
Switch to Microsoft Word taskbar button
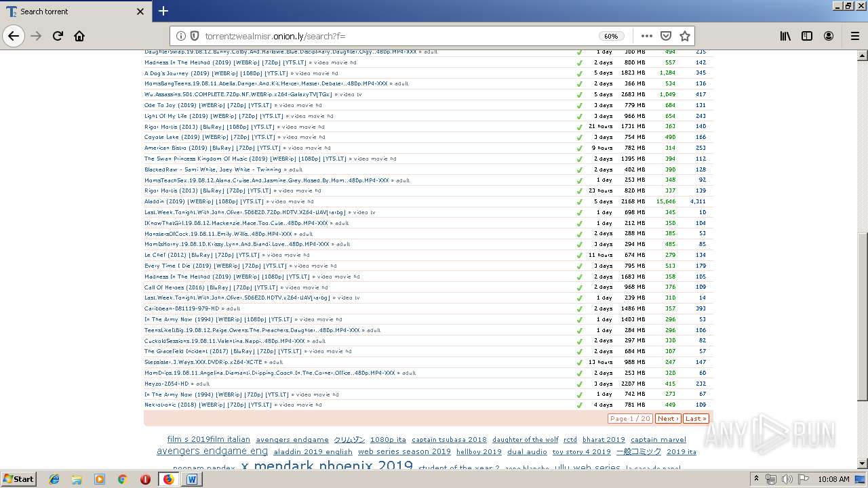coord(192,479)
